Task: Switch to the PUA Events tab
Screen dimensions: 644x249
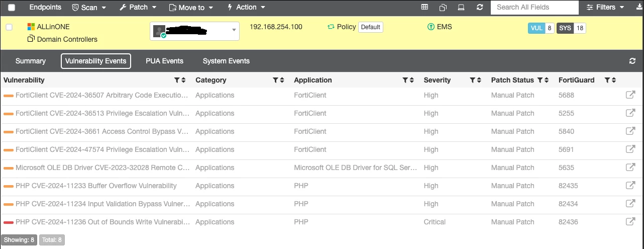Action: tap(164, 61)
